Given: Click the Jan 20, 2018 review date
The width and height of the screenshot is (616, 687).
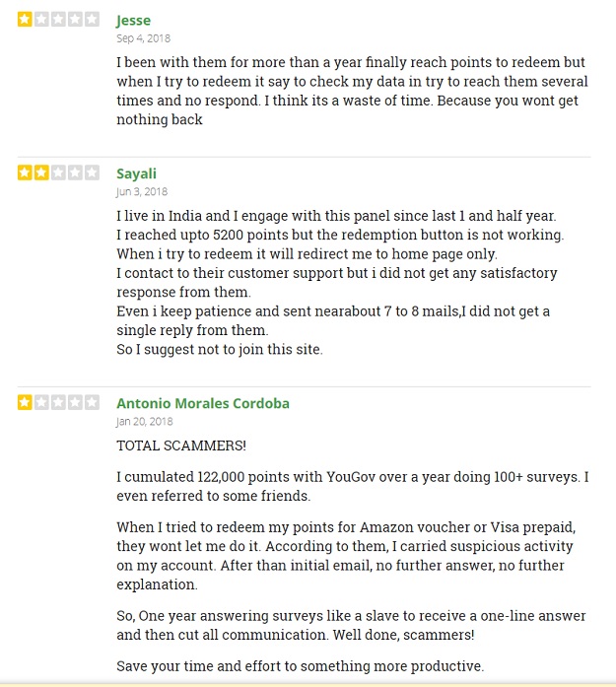Looking at the screenshot, I should coord(145,422).
